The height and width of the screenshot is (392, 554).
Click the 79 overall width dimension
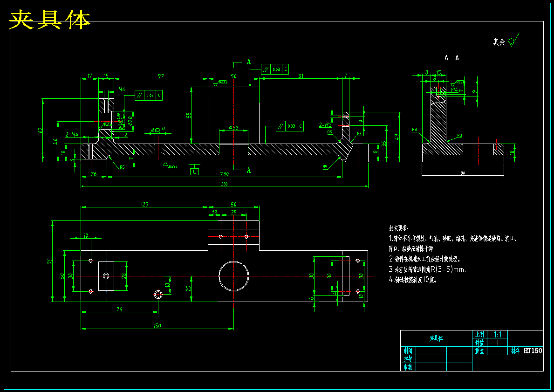[49, 261]
